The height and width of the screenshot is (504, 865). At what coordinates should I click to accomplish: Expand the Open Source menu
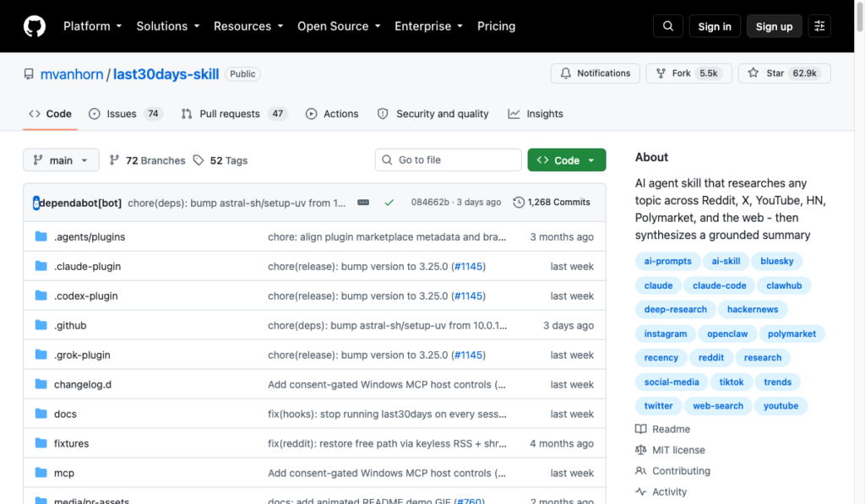[x=339, y=26]
